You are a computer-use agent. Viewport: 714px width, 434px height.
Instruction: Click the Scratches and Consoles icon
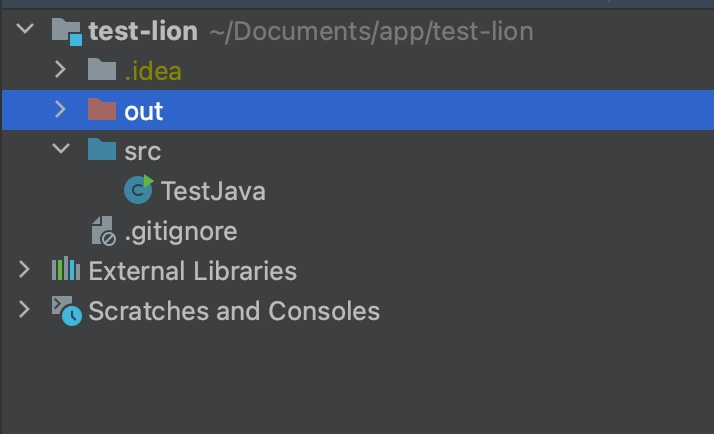click(x=66, y=311)
